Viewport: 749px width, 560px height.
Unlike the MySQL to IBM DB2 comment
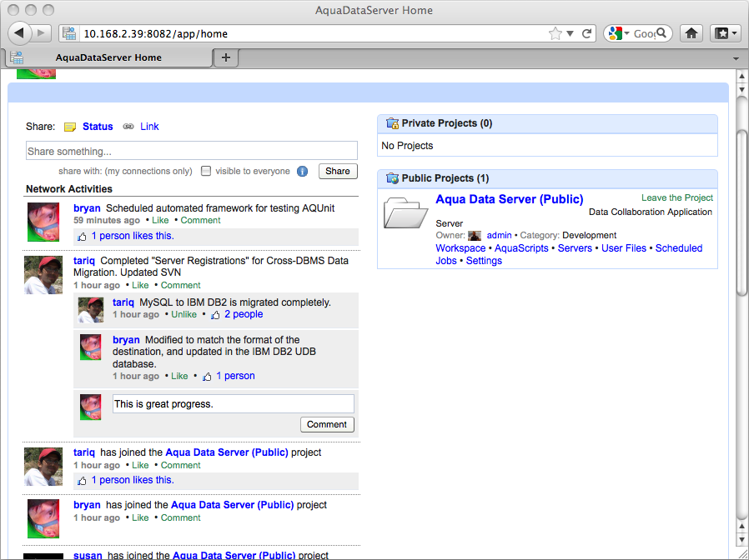point(183,314)
